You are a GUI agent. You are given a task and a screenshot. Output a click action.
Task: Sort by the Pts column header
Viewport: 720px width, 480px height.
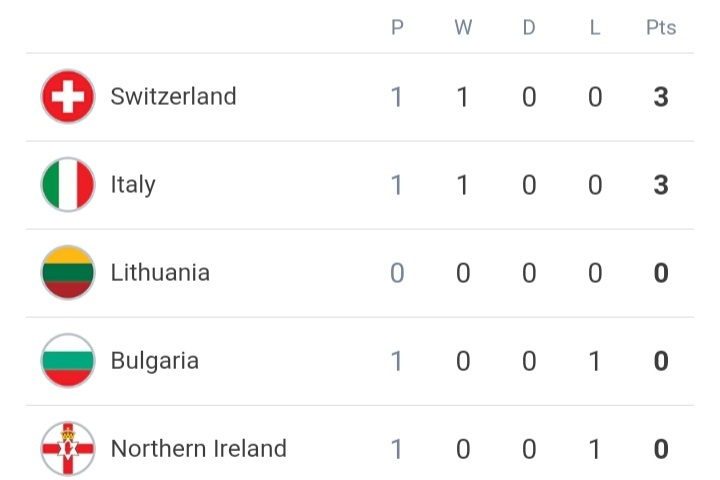click(x=661, y=28)
